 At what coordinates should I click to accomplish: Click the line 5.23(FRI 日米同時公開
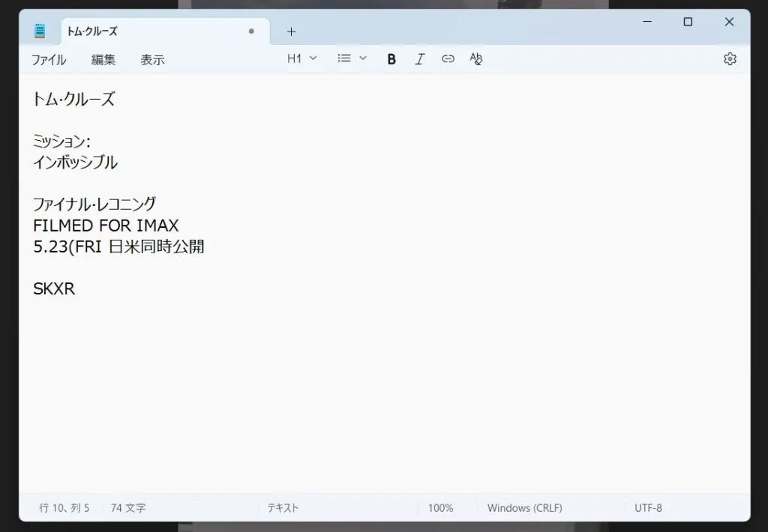point(118,247)
